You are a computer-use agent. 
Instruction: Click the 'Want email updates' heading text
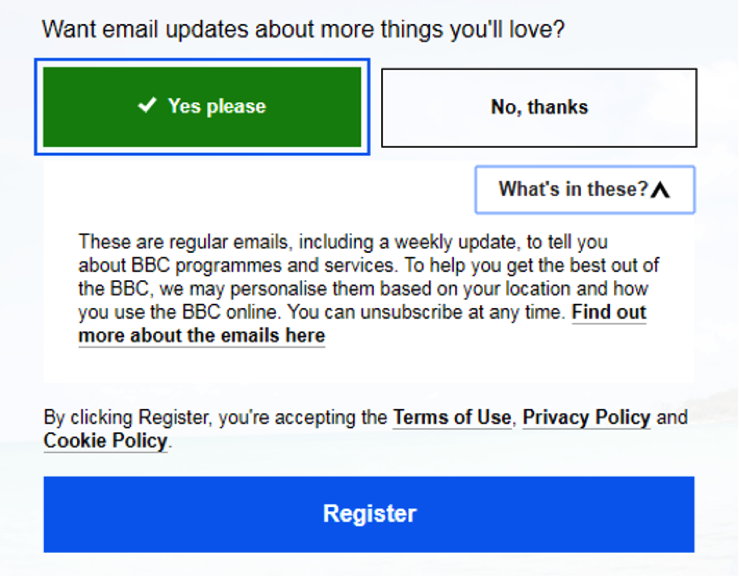coord(303,30)
